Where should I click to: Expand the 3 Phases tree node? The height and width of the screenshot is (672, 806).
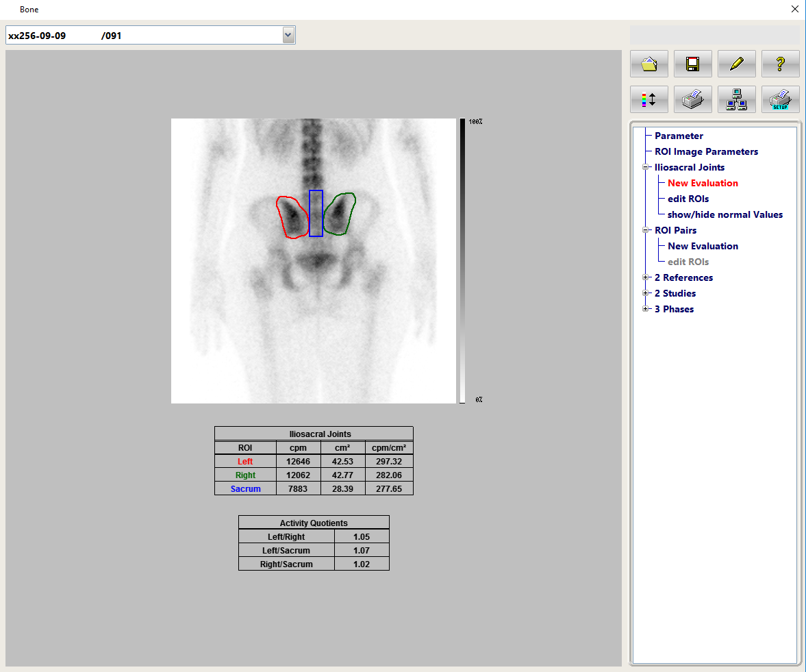pyautogui.click(x=645, y=309)
